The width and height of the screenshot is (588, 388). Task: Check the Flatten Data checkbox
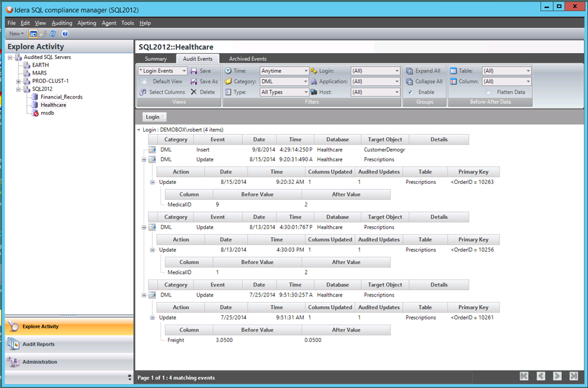488,92
